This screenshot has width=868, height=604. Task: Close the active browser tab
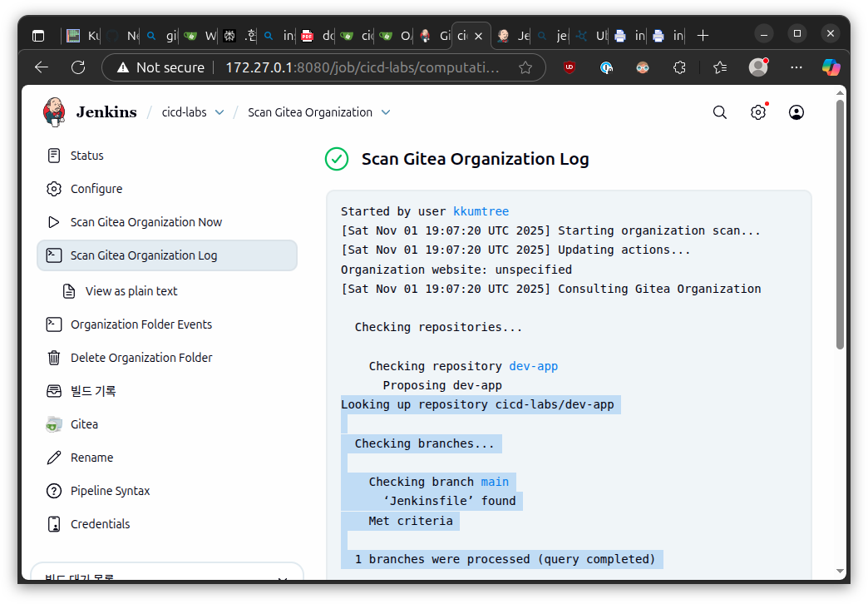coord(479,36)
